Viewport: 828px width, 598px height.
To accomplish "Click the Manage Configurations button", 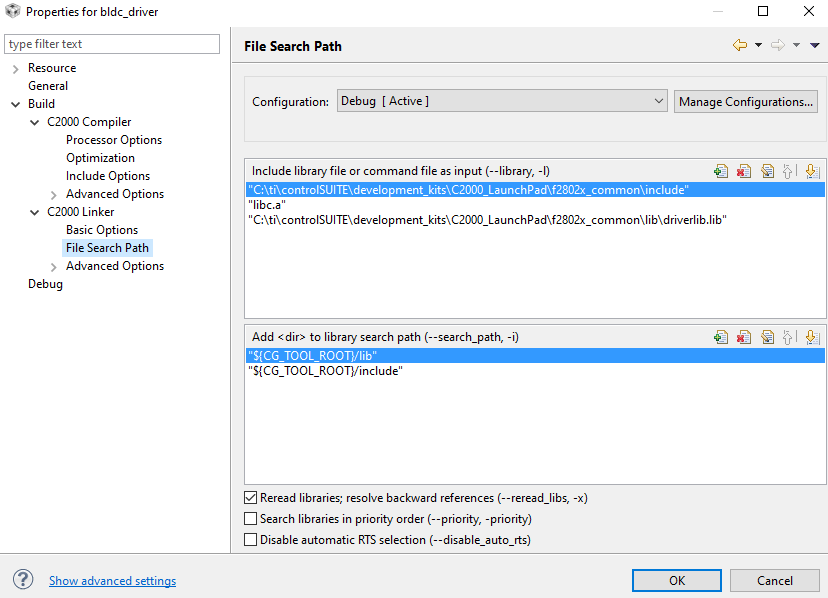I will pos(746,101).
